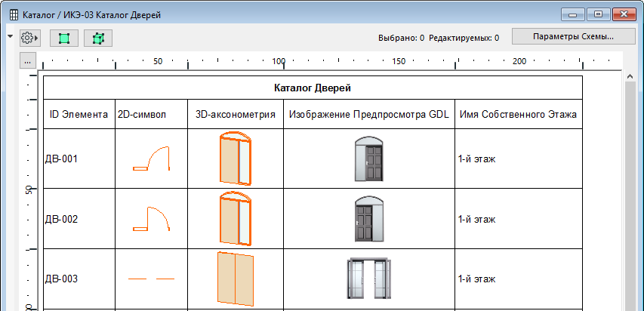Viewport: 644px width, 311px height.
Task: Select 1-й этаж cell in ДВ-002 row
Action: 519,219
